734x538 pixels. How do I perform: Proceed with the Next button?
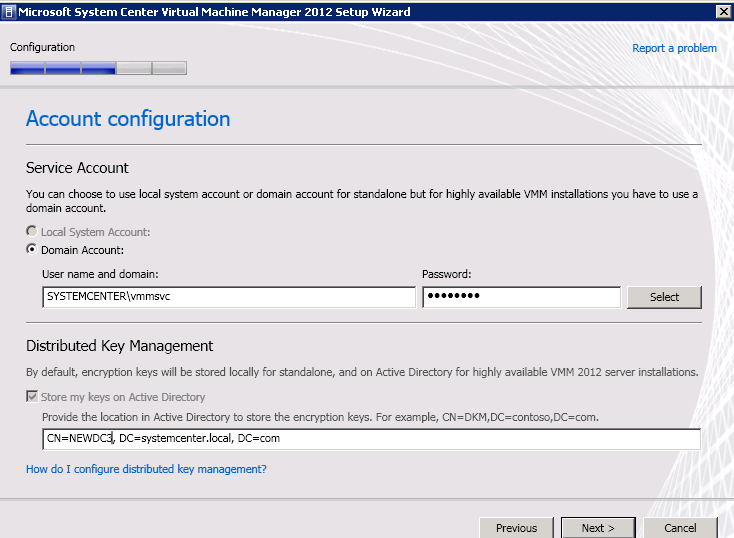(x=598, y=528)
